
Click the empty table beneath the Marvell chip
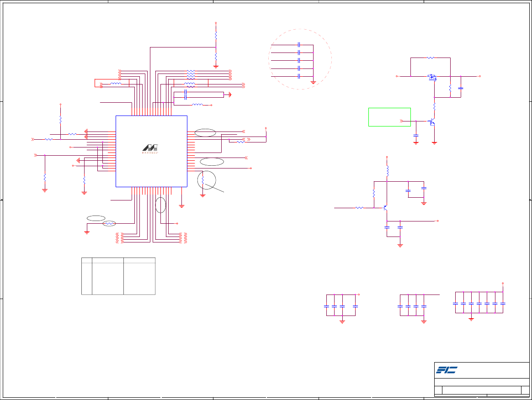[118, 276]
